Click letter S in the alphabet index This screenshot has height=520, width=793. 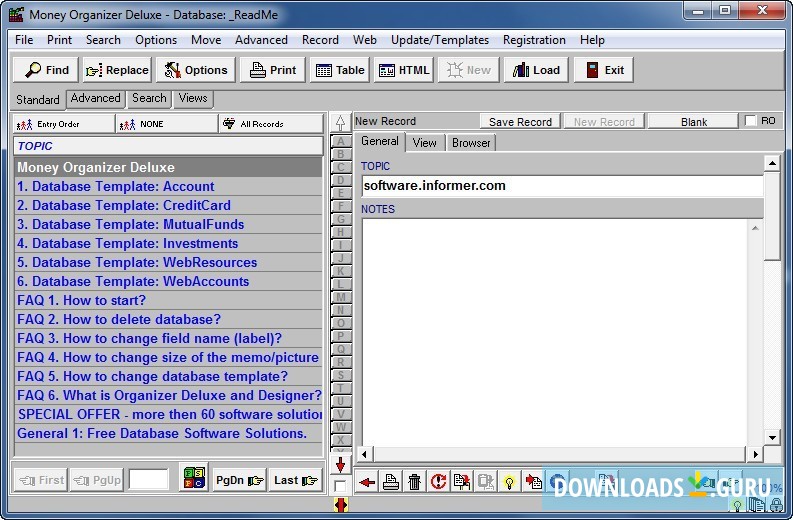[x=340, y=375]
